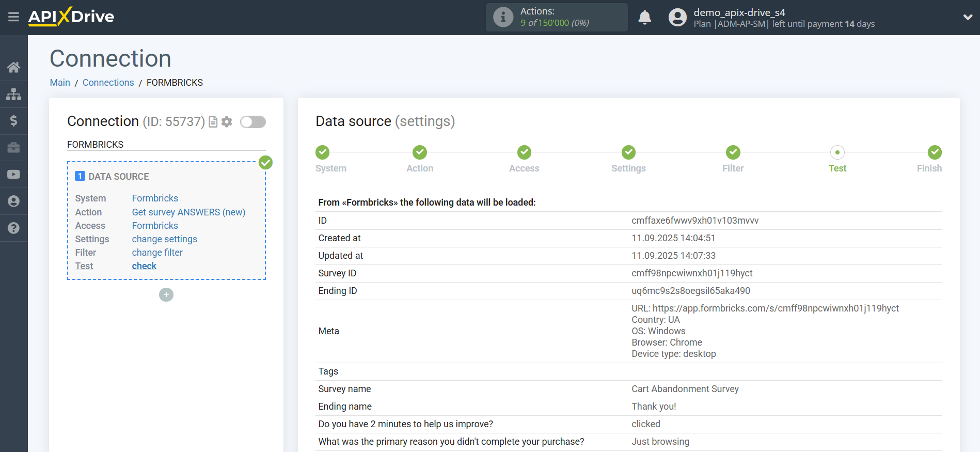This screenshot has height=452, width=980.
Task: Click the Finish step check circle
Action: pyautogui.click(x=935, y=152)
